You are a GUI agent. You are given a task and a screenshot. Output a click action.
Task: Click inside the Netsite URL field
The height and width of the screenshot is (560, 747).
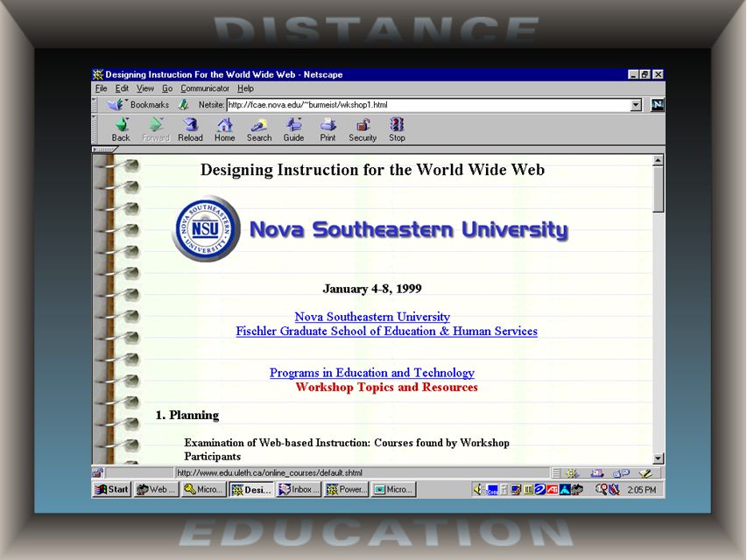pyautogui.click(x=428, y=105)
